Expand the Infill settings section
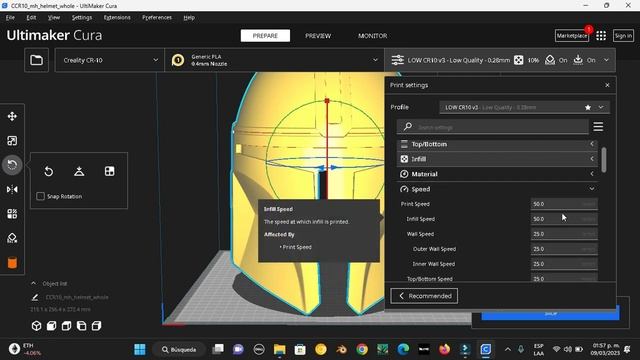Screen dimensions: 640x360 click(497, 159)
